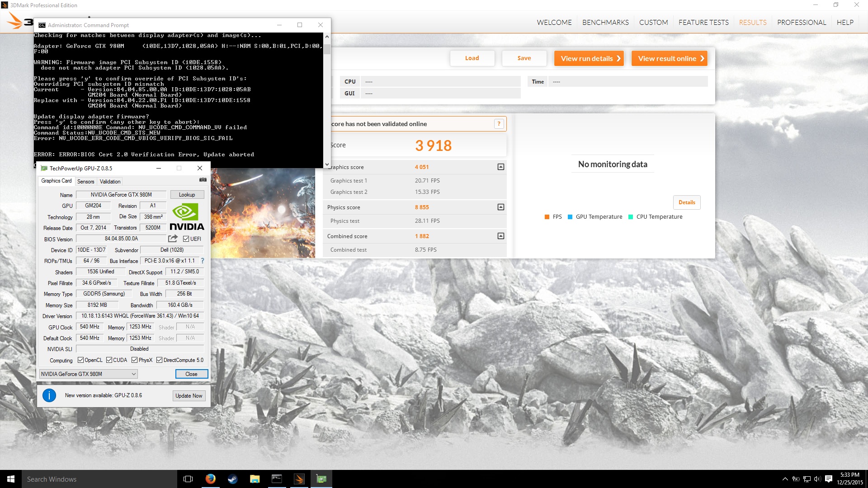This screenshot has height=488, width=868.
Task: Open the WELCOME tab in 3DMark
Action: coord(554,22)
